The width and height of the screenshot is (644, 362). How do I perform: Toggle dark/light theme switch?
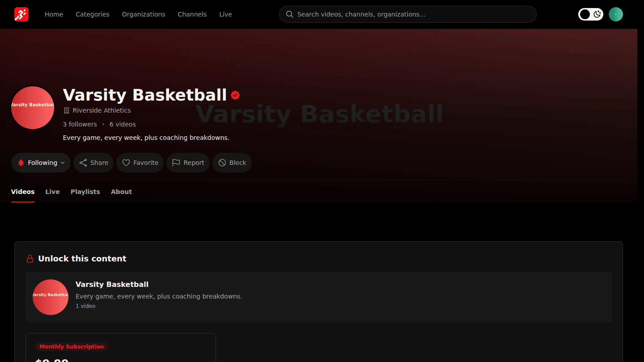(x=591, y=14)
